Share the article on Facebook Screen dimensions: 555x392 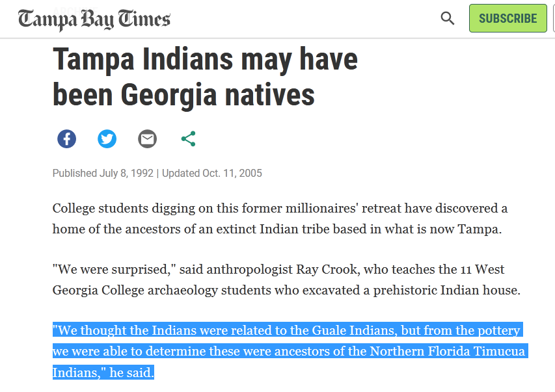[66, 139]
